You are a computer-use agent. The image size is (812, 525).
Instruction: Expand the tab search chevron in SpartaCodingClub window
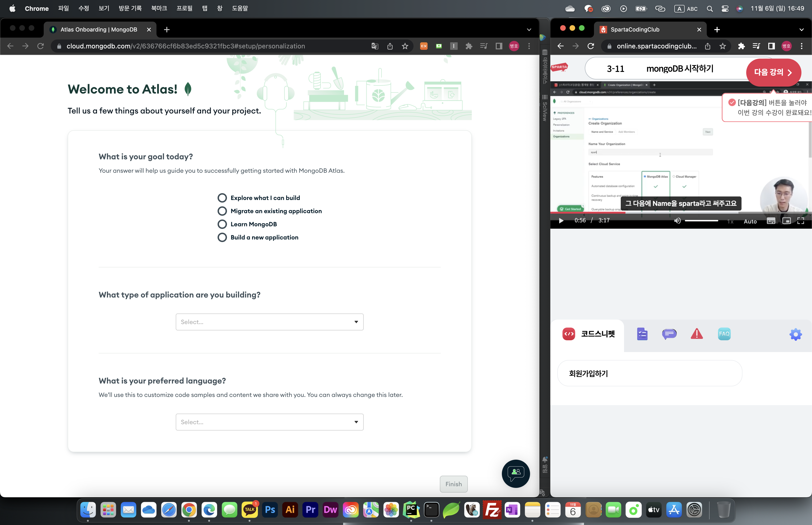click(x=801, y=30)
